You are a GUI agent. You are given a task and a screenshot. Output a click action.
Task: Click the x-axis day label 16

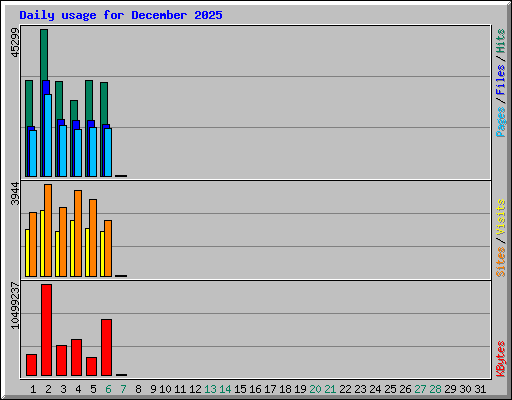255,389
